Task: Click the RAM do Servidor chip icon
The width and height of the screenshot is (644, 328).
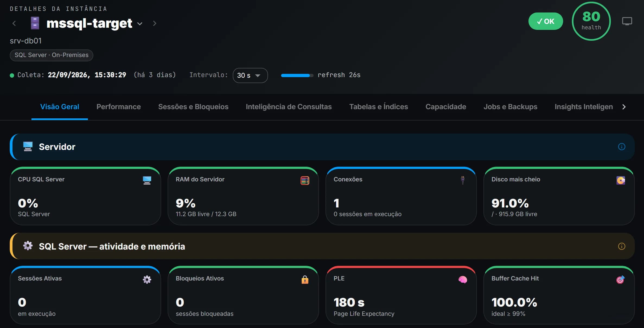Action: [x=305, y=180]
